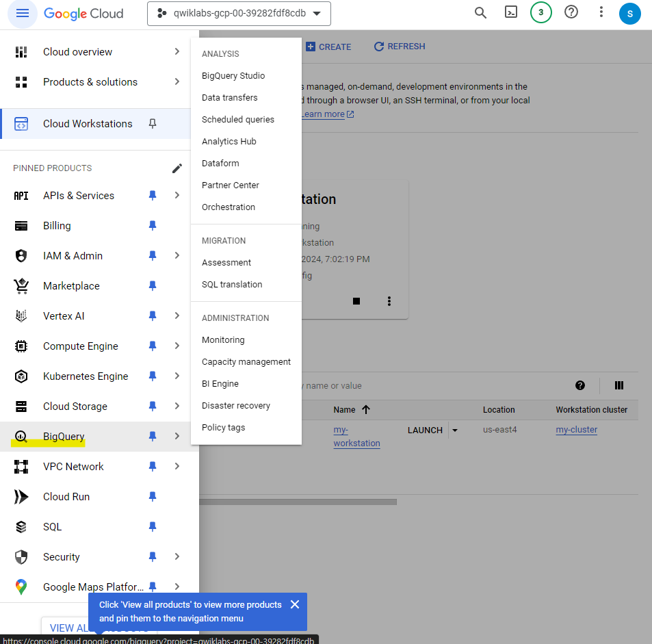The height and width of the screenshot is (644, 652).
Task: Click the APIs & Services API icon
Action: tap(21, 196)
